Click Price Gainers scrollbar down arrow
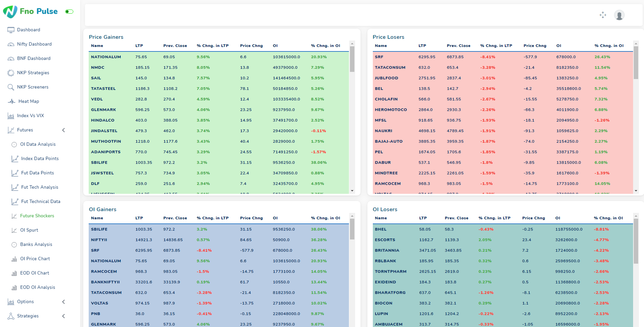 pyautogui.click(x=352, y=191)
